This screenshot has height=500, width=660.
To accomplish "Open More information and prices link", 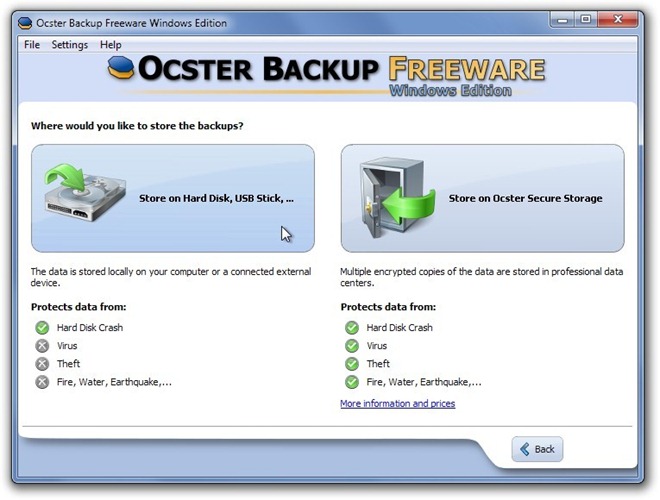I will pos(398,404).
